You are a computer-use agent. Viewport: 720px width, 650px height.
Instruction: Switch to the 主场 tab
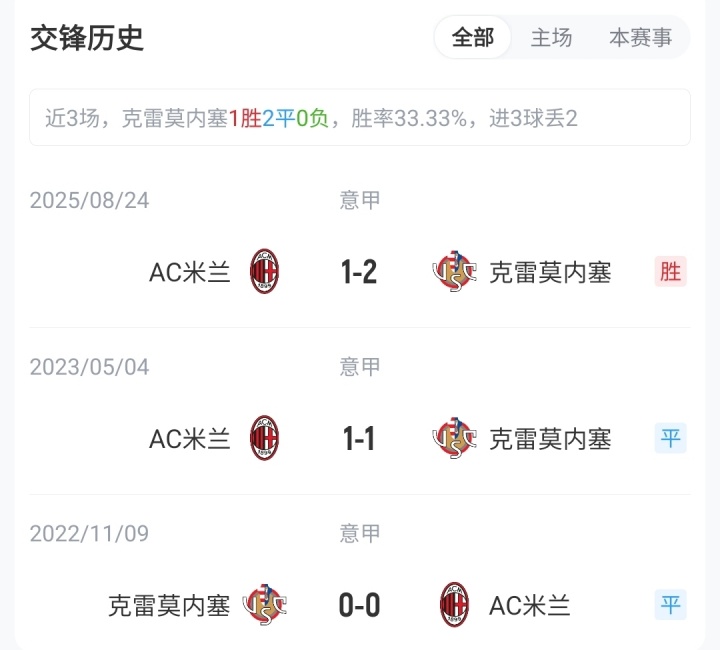(x=551, y=38)
